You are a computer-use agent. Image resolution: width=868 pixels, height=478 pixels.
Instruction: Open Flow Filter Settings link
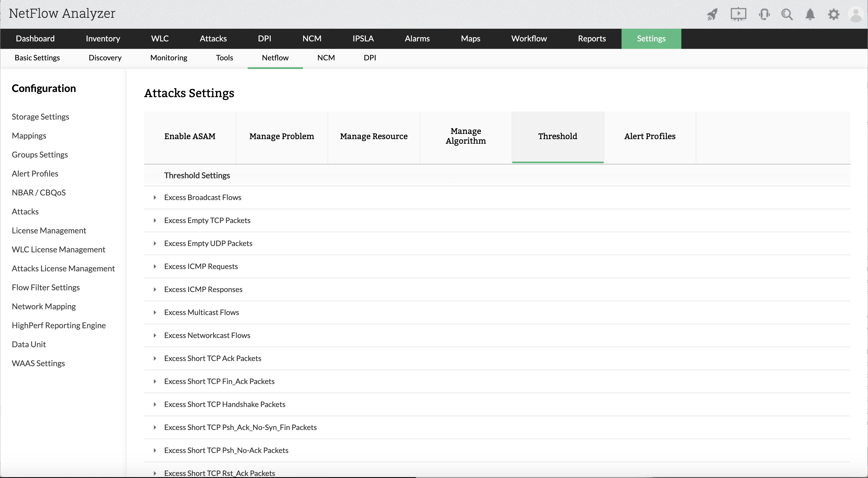click(46, 287)
